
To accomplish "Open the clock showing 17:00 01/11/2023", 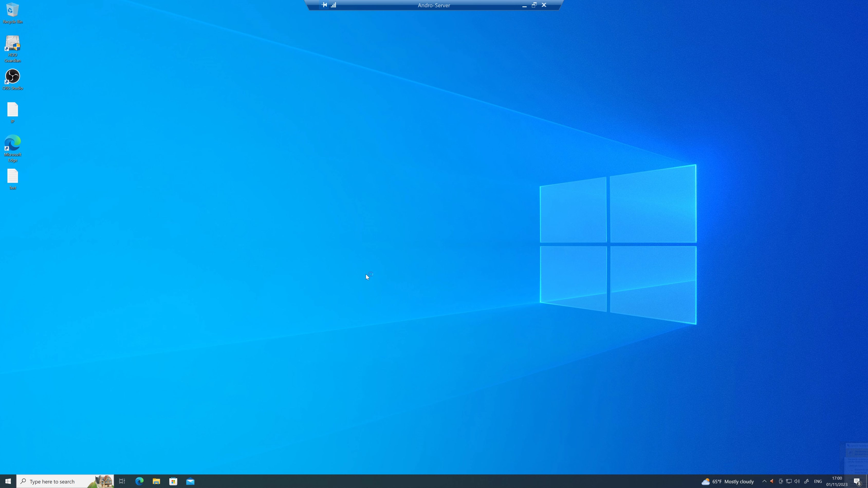I will (x=837, y=481).
